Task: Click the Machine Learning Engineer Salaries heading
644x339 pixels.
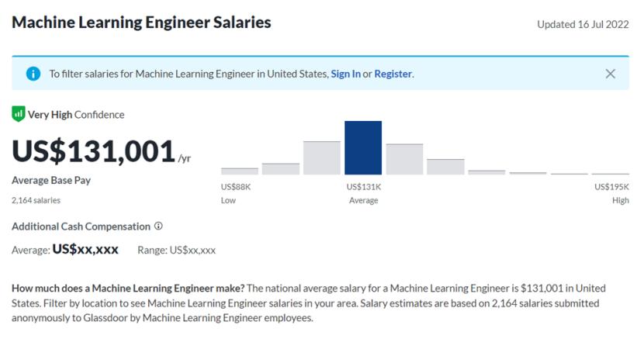Action: pyautogui.click(x=141, y=22)
